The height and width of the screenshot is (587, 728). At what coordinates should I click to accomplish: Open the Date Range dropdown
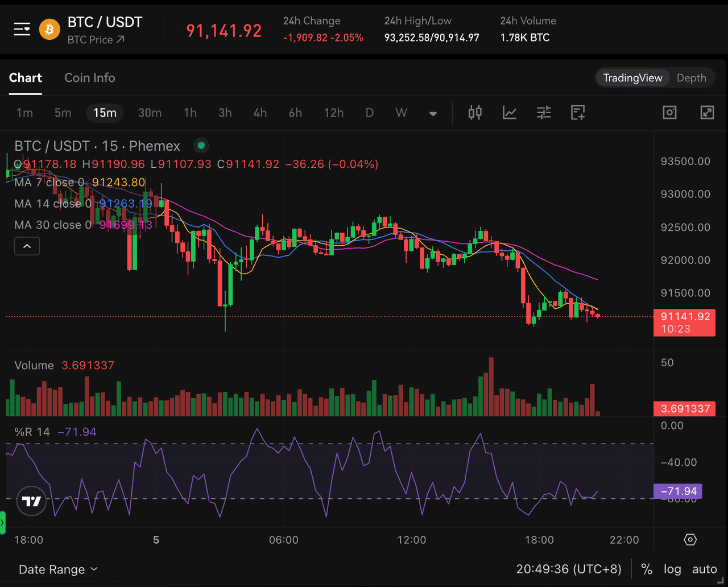(57, 569)
